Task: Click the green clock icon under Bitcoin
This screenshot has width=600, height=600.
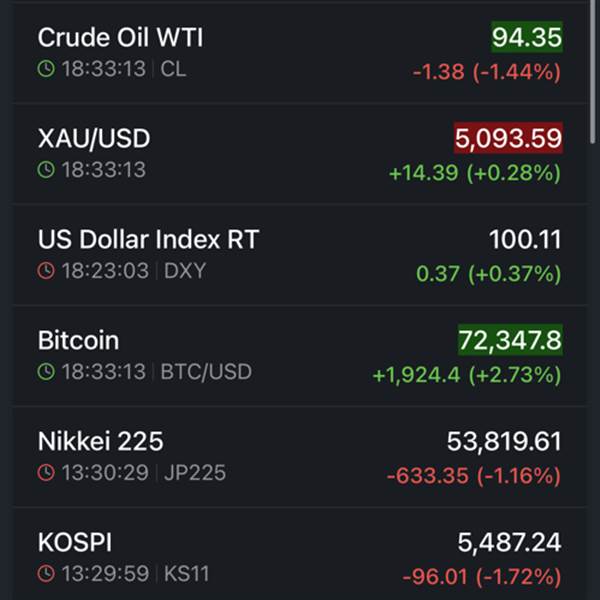Action: click(x=46, y=372)
